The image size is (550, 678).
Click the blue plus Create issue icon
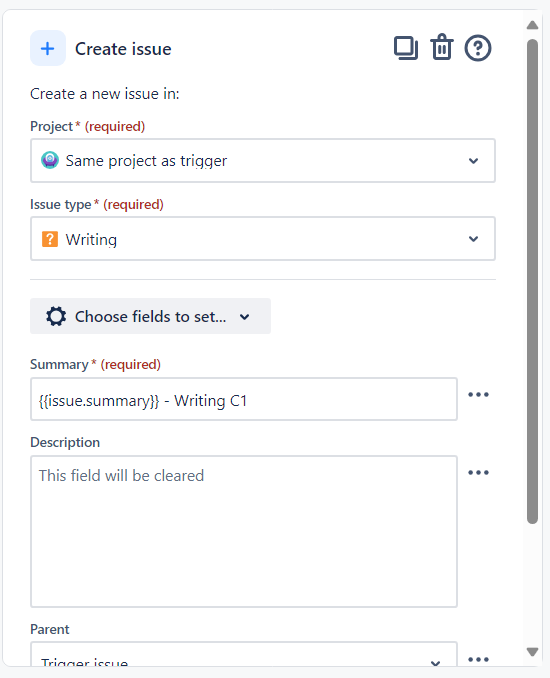48,48
